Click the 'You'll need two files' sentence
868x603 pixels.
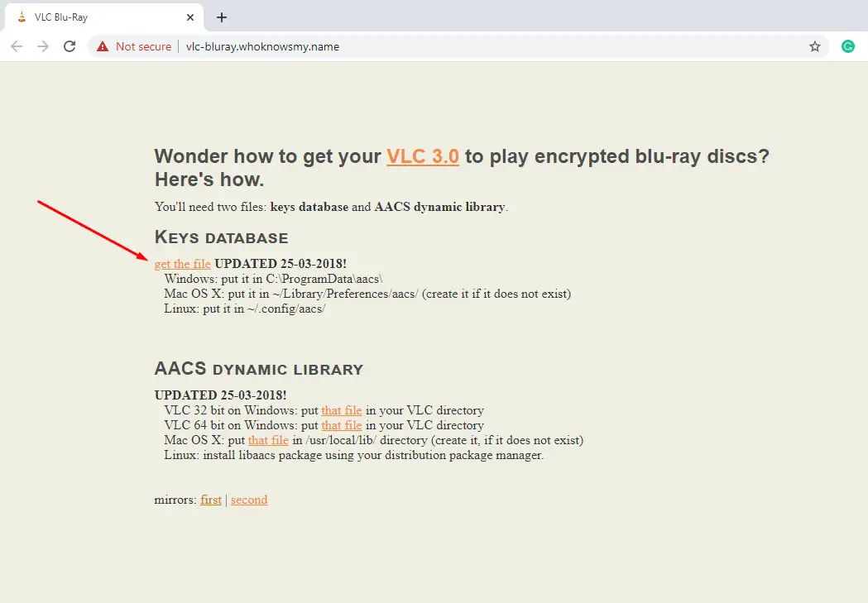click(331, 207)
